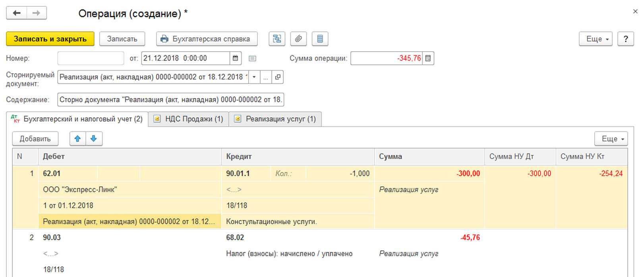
Task: Open the table Еще dropdown menu
Action: pos(611,139)
